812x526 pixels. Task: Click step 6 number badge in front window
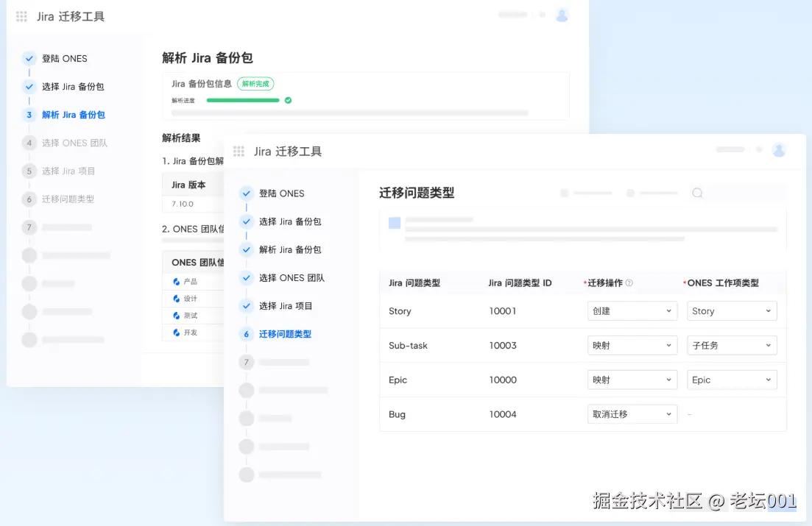coord(247,334)
